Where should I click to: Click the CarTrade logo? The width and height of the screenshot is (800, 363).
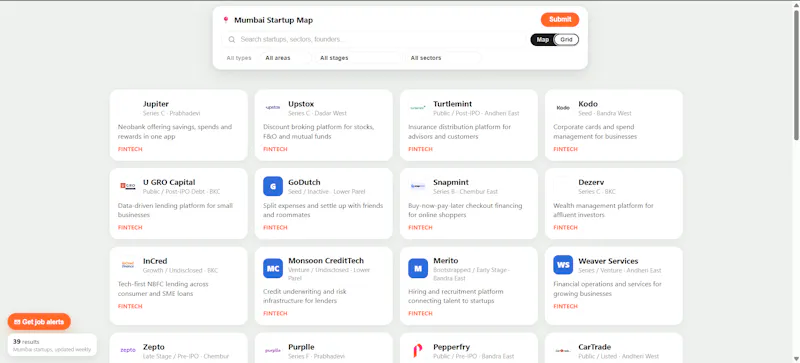coord(563,351)
